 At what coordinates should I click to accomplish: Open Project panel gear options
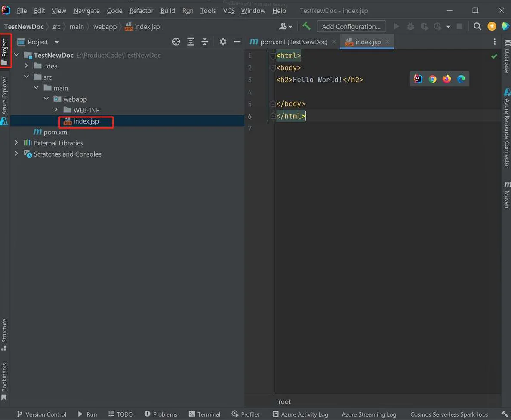coord(223,42)
